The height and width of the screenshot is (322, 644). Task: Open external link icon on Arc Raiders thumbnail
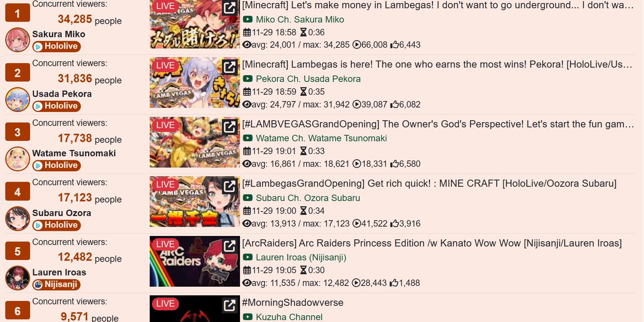pyautogui.click(x=229, y=246)
